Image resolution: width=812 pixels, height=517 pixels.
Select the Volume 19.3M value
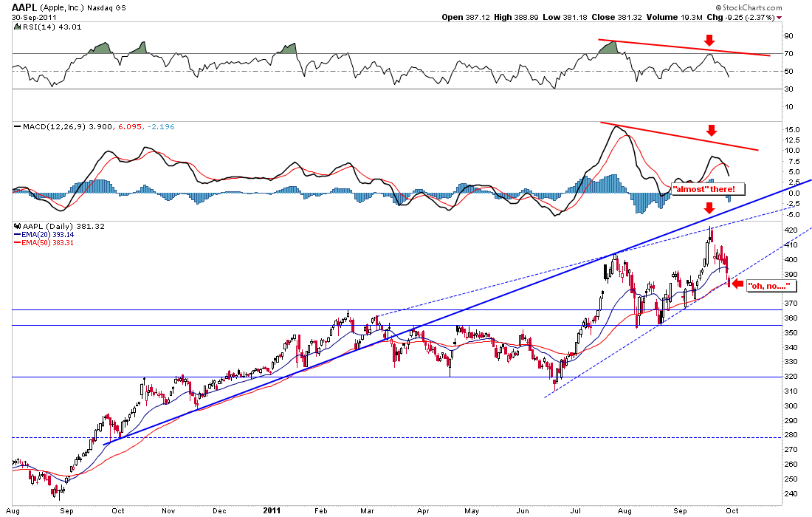[x=674, y=17]
